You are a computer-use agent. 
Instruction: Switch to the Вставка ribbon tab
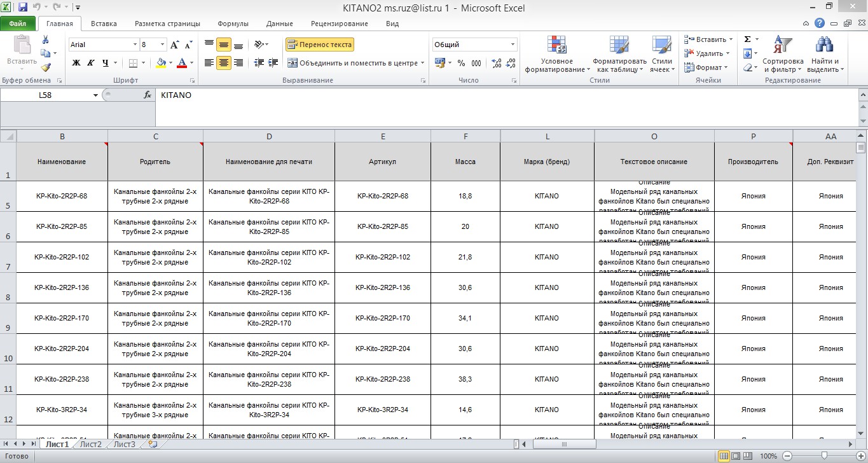(x=104, y=24)
